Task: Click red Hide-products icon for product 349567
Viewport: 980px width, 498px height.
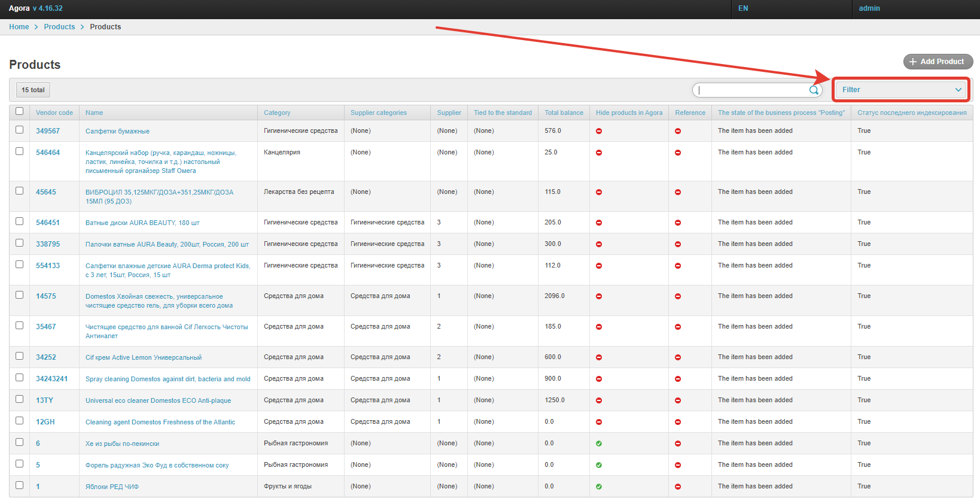Action: pyautogui.click(x=599, y=131)
